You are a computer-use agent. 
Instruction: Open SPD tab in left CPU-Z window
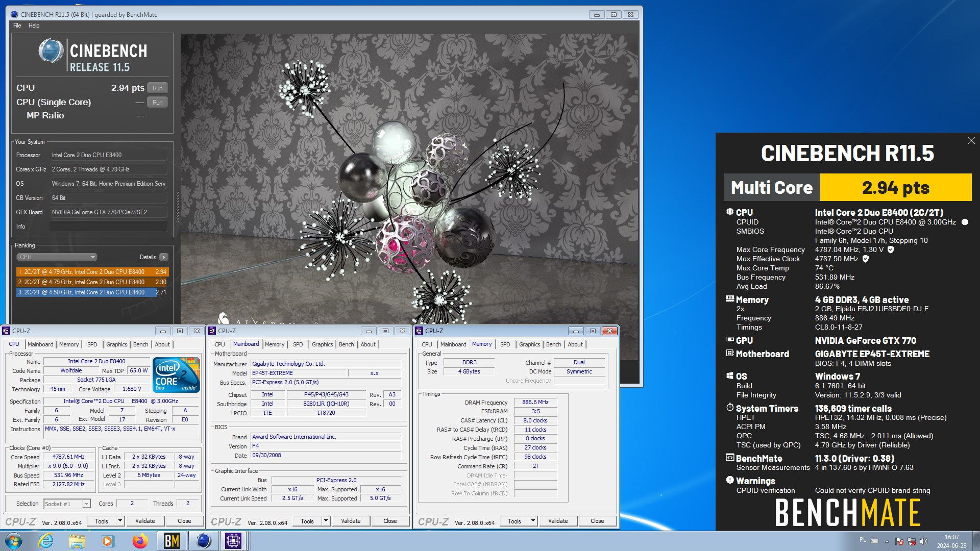click(92, 344)
